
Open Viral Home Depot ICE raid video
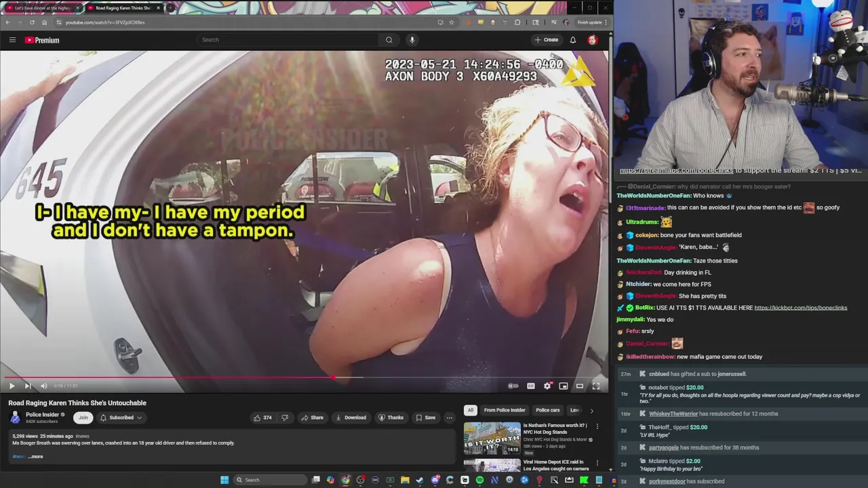click(x=556, y=465)
